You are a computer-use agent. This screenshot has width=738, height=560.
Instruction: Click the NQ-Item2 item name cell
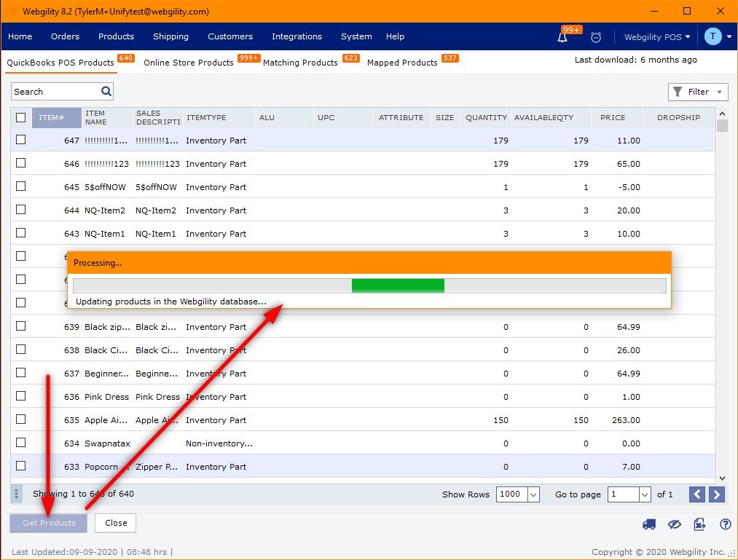point(105,210)
